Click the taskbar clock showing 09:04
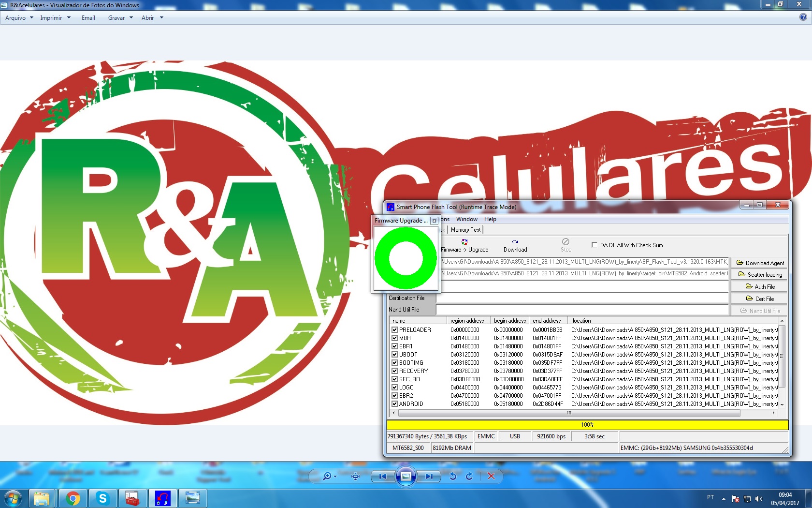The height and width of the screenshot is (508, 812). pyautogui.click(x=785, y=499)
